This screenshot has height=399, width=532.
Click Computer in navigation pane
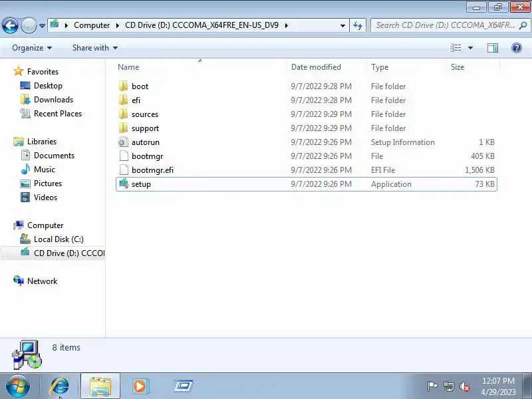(x=45, y=225)
